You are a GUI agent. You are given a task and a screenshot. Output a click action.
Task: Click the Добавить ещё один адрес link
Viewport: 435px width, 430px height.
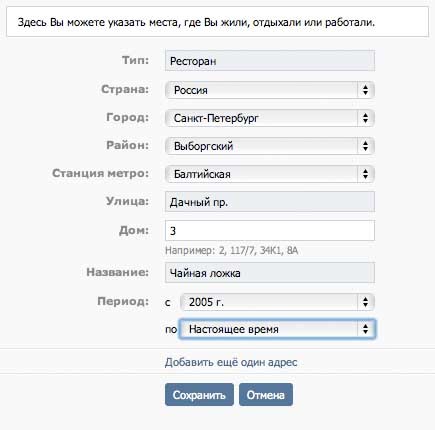231,362
